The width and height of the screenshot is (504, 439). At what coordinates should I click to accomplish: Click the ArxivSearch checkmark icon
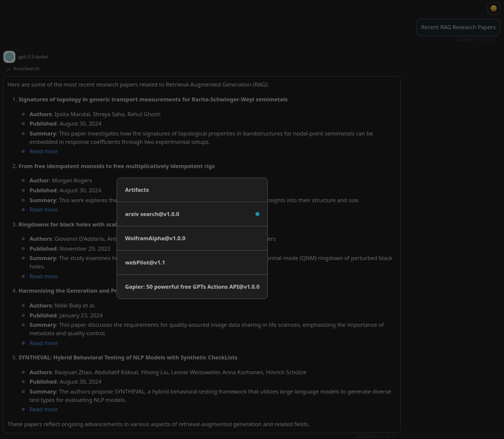[8, 69]
